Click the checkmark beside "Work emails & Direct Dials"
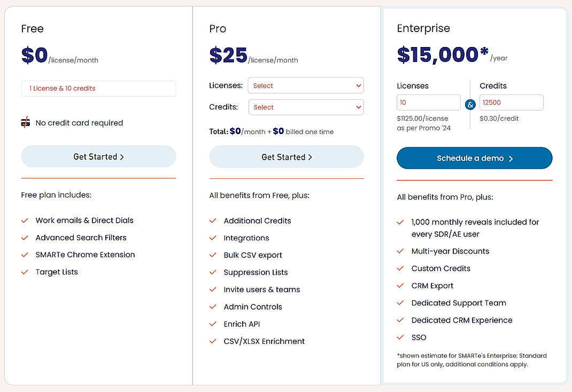Screen dimensions: 572x392 [25, 220]
